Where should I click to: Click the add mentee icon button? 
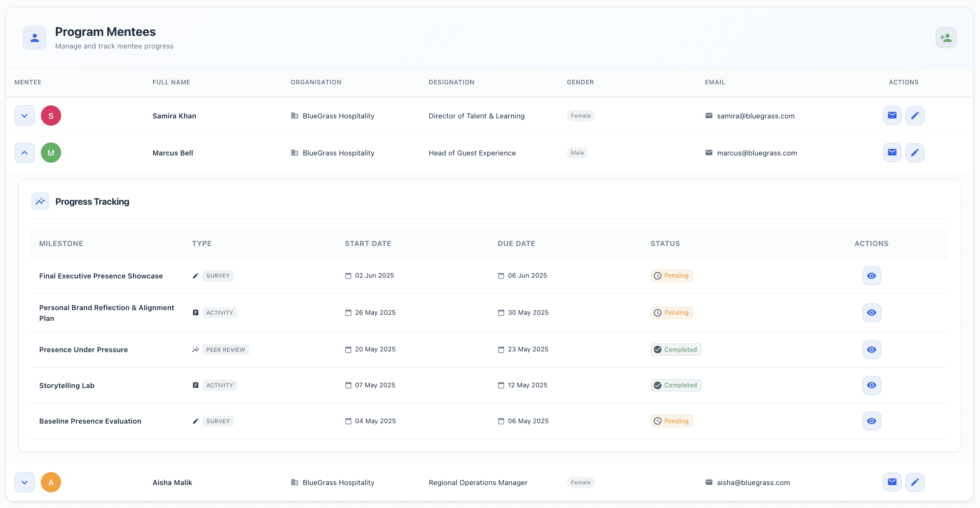946,38
